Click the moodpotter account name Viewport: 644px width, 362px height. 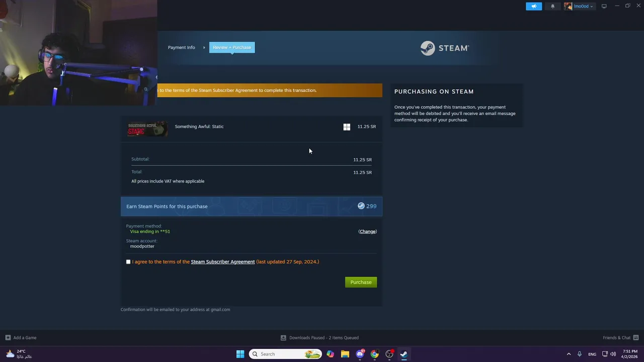coord(142,246)
